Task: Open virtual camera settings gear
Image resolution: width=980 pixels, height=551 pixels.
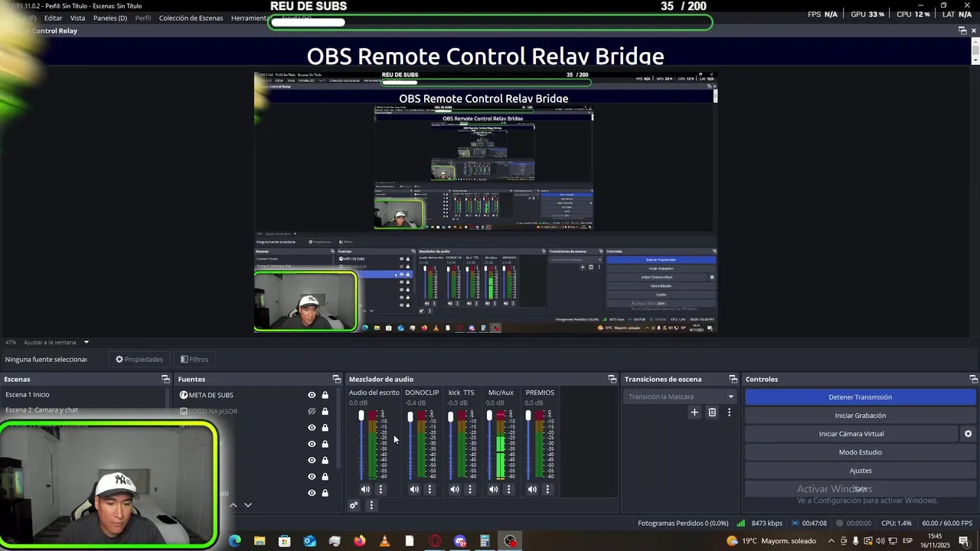Action: (968, 434)
